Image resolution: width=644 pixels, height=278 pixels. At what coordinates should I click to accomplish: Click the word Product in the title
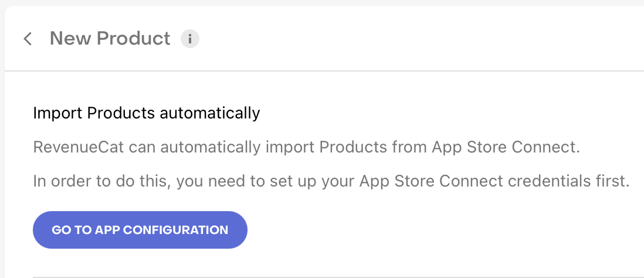[x=133, y=39]
